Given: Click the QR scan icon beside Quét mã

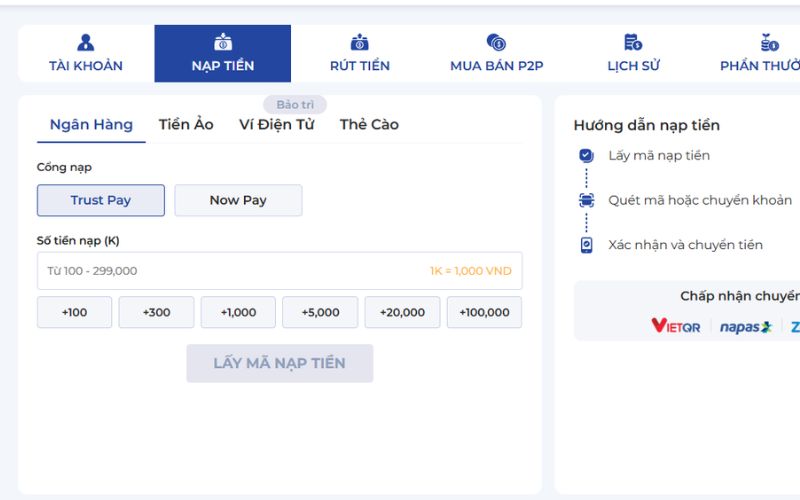Looking at the screenshot, I should [586, 200].
